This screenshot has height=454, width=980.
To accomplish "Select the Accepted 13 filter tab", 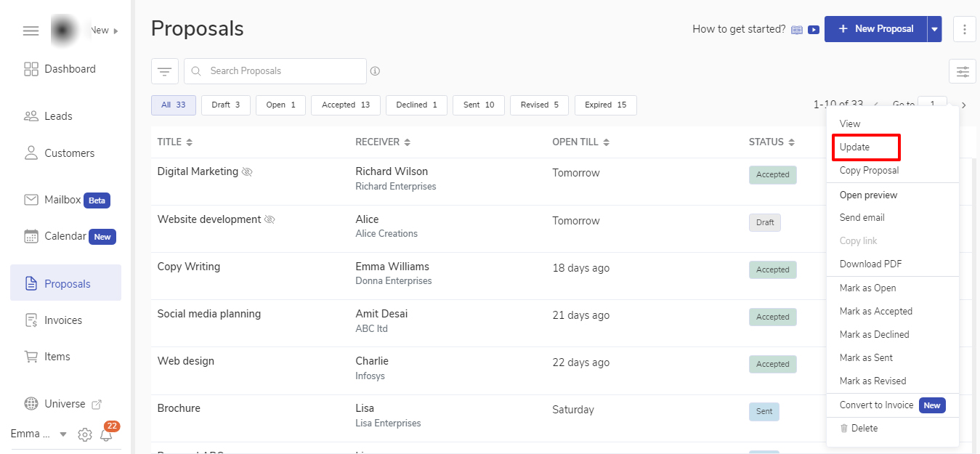I will (346, 105).
